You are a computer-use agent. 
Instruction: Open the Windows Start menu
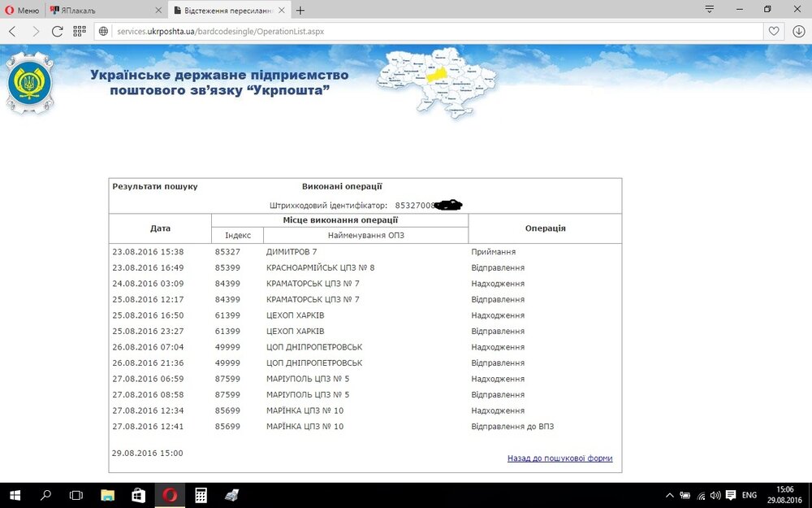click(x=15, y=496)
